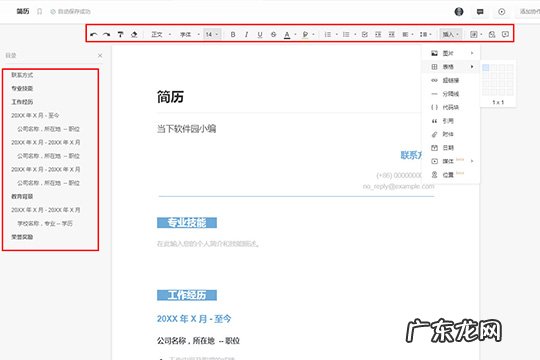Expand the bulleted list style arrow

tap(355, 34)
